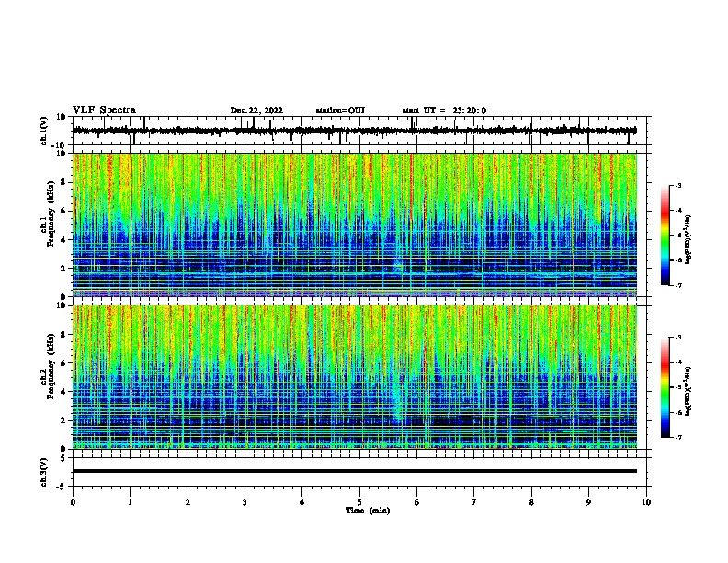Viewport: 728px width, 563px height.
Task: Click the "6" tick on ch.2 frequency axis
Action: (x=63, y=363)
